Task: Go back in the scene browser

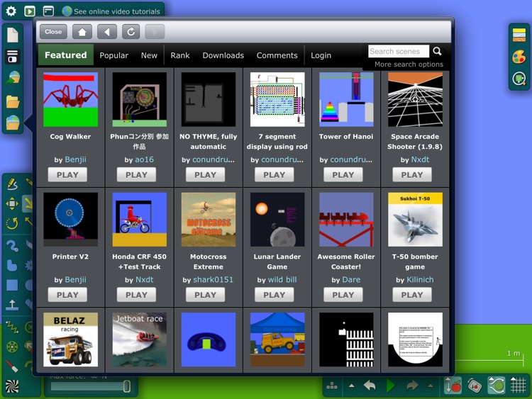Action: pos(107,32)
